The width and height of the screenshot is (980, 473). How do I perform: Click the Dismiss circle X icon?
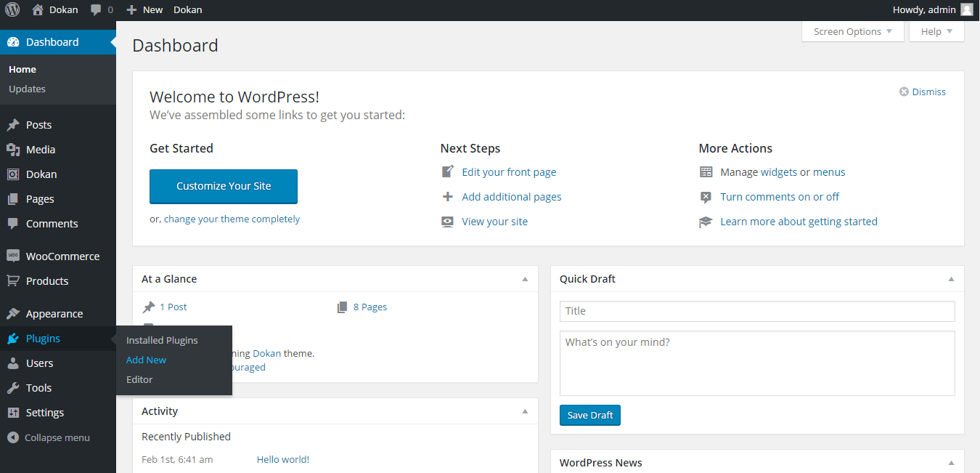click(904, 92)
